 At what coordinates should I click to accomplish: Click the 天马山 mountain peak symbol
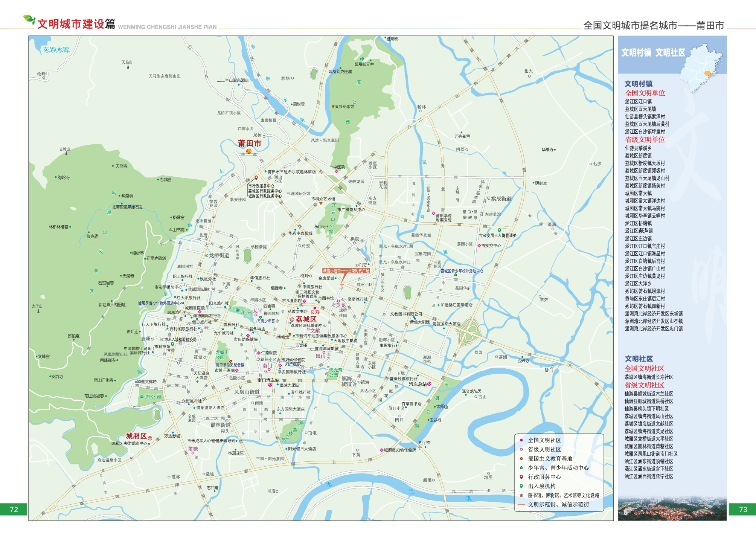coord(128,67)
